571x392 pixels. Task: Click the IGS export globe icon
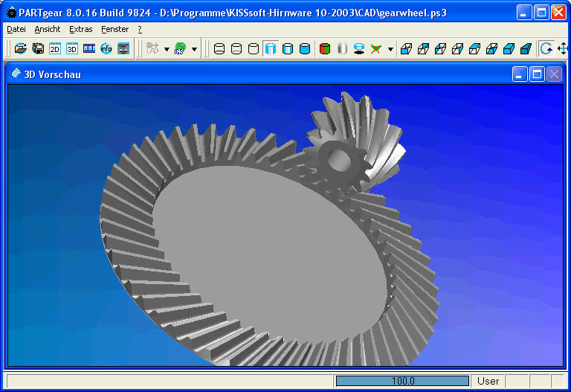[180, 49]
